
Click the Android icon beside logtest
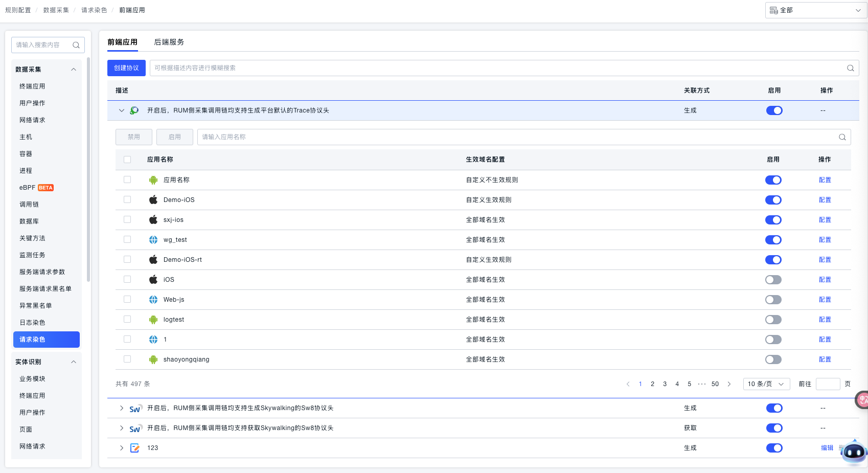pos(153,320)
